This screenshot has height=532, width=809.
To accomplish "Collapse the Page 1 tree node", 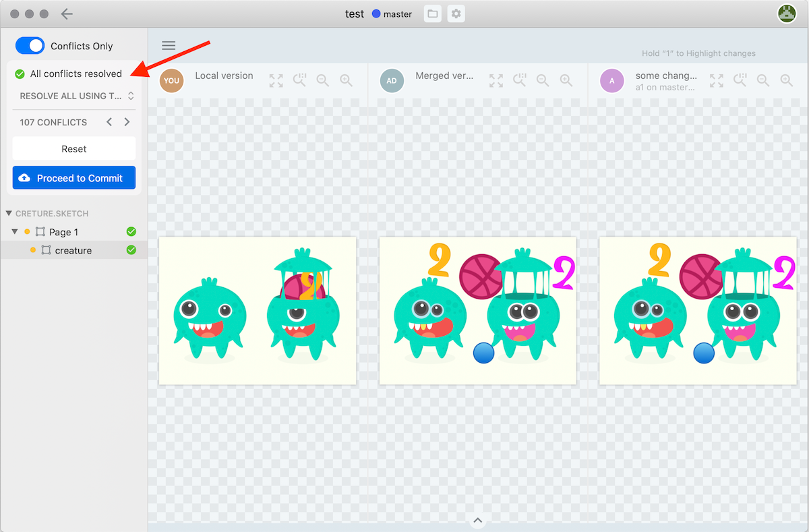I will 15,232.
